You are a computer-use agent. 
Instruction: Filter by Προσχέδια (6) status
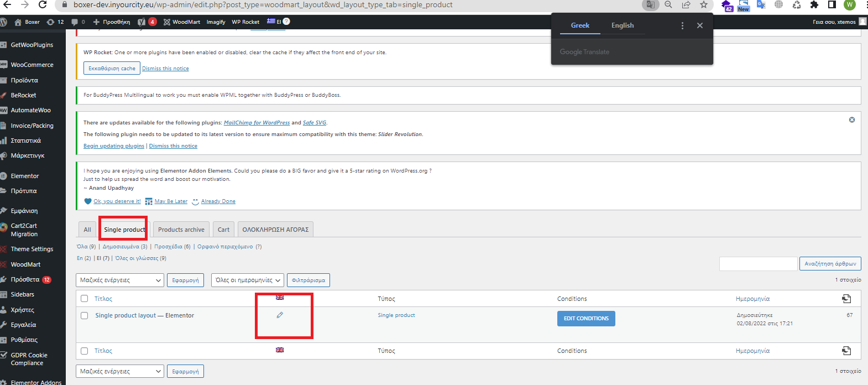point(172,247)
